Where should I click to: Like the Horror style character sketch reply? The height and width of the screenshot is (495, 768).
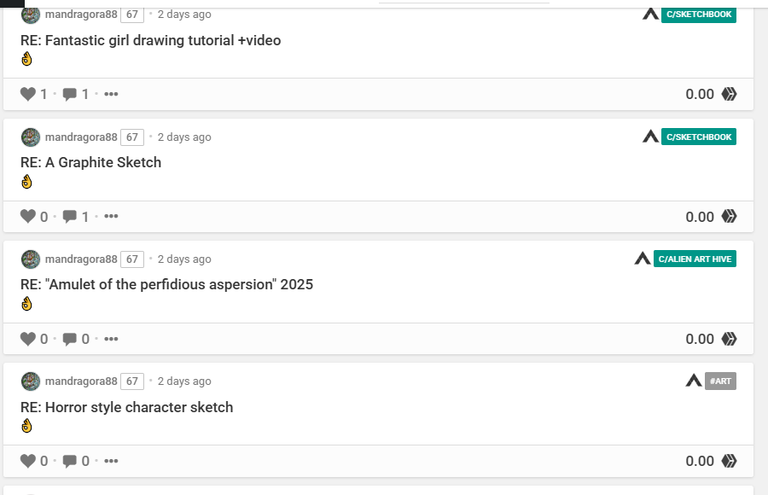click(28, 460)
